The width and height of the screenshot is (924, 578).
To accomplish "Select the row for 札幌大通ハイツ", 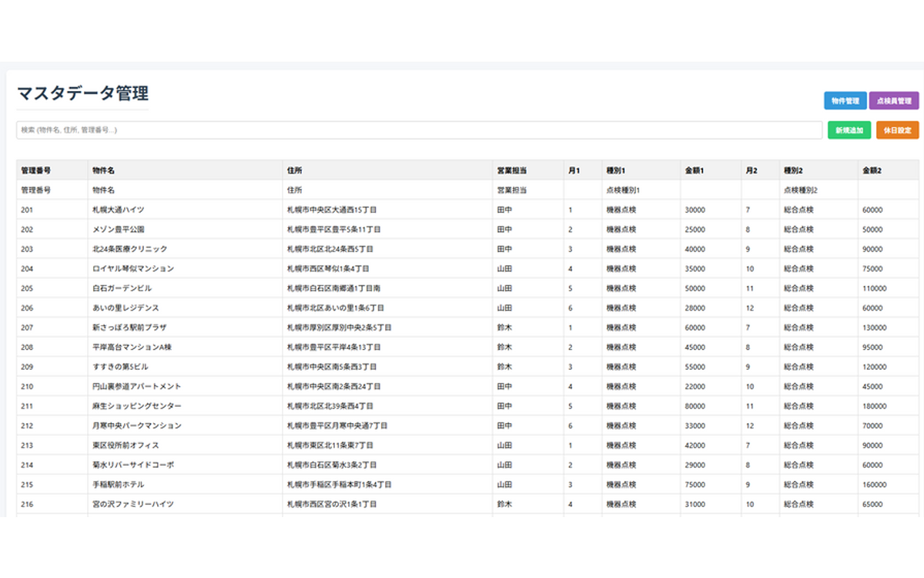I will [x=118, y=210].
